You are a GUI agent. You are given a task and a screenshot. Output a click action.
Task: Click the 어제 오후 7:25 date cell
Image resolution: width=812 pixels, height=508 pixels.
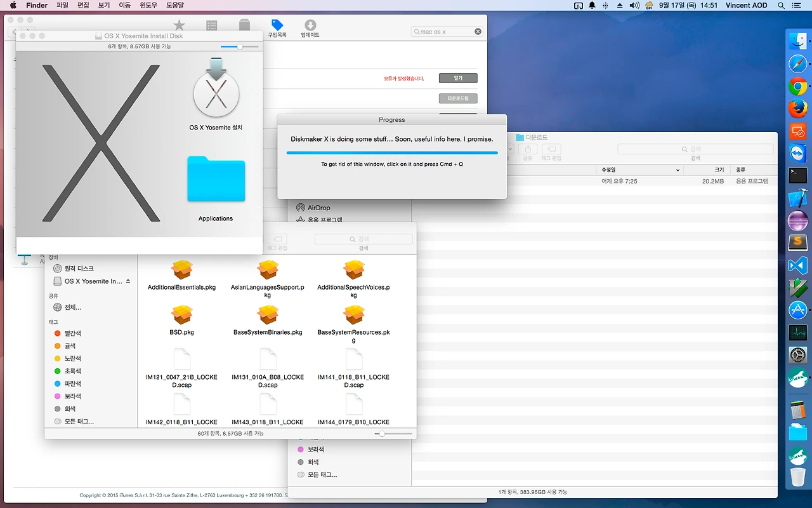tap(619, 181)
